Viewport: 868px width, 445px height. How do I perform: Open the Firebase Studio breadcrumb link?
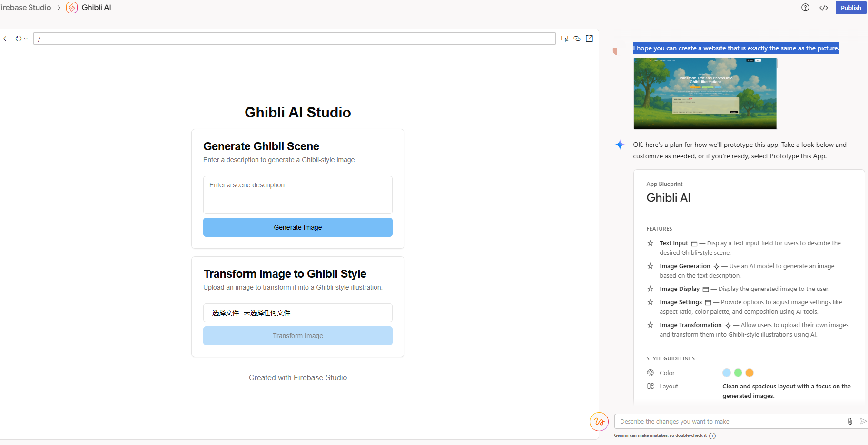tap(26, 8)
